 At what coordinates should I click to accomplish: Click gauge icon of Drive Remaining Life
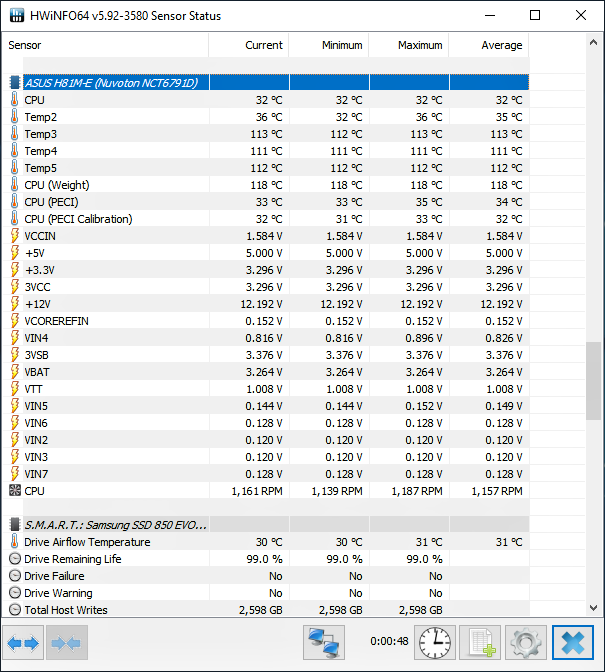(x=15, y=559)
